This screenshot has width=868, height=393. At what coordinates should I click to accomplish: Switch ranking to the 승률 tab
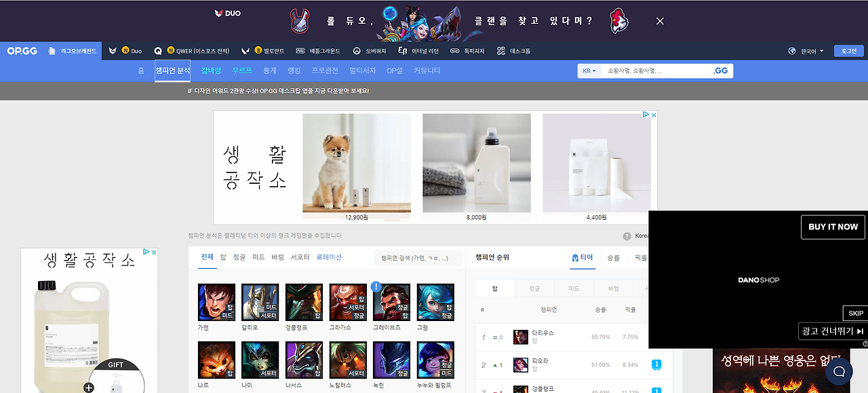click(x=613, y=258)
